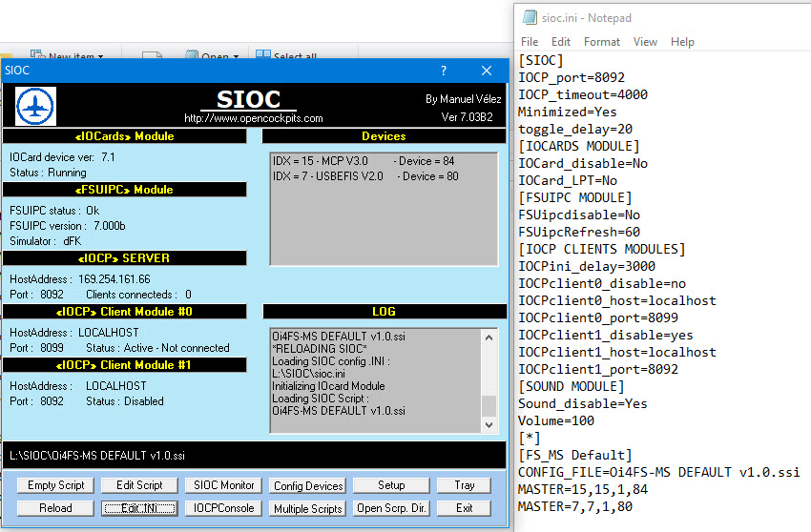Open the View menu in Notepad

[645, 42]
